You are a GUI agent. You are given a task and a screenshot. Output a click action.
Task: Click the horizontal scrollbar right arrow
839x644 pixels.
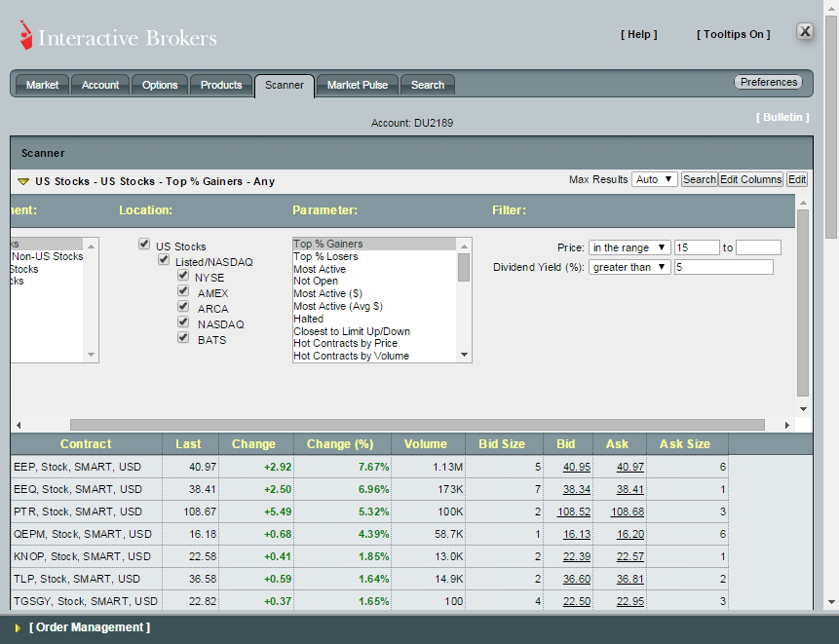click(x=787, y=425)
